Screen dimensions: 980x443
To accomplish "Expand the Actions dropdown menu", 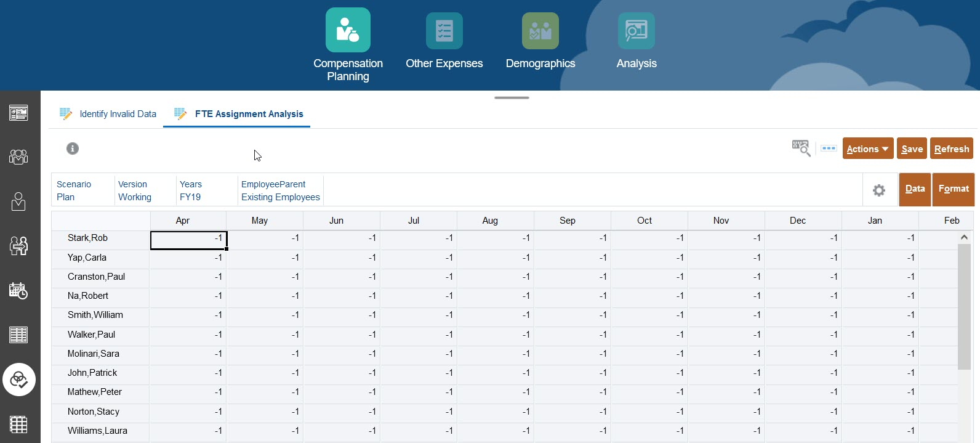I will [867, 149].
